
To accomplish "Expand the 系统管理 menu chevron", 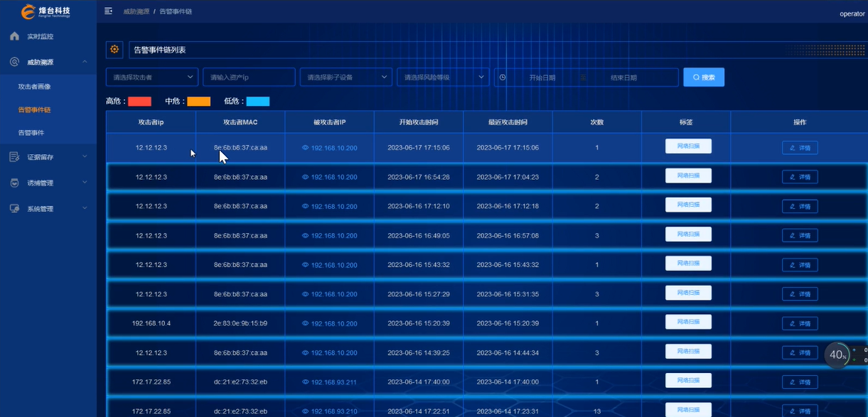I will [x=85, y=209].
